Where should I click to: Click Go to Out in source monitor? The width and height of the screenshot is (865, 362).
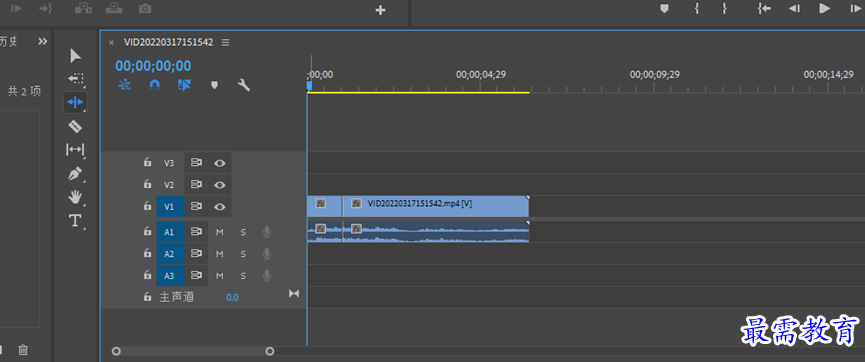(x=46, y=9)
